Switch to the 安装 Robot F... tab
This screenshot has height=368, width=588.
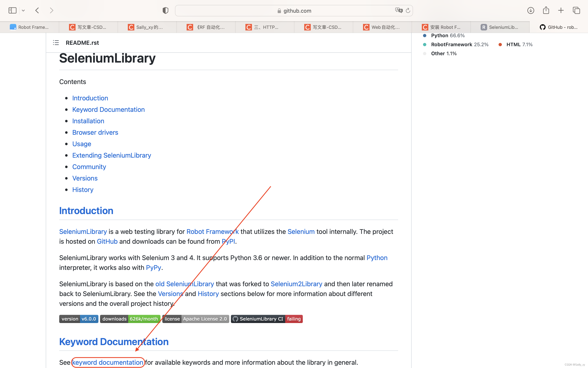coord(441,27)
